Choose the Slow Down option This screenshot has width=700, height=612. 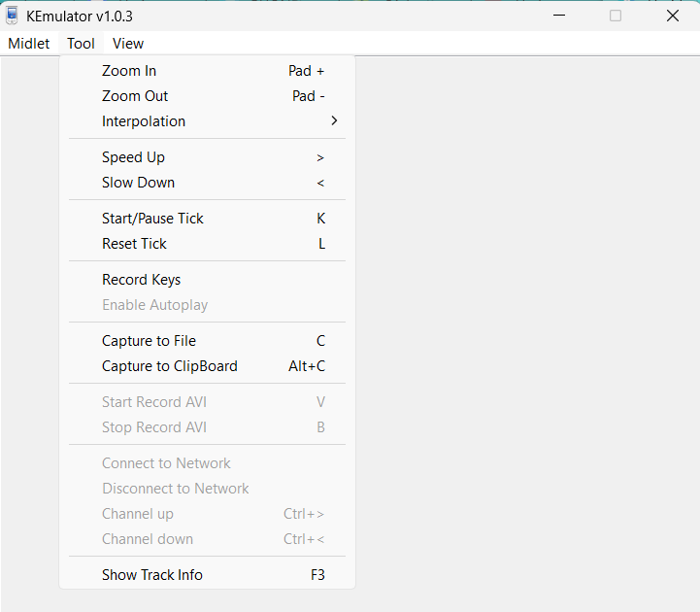click(x=138, y=183)
